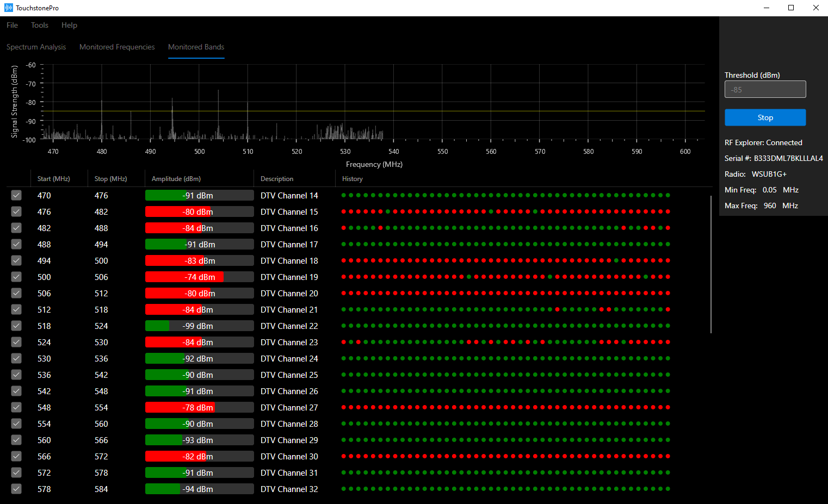Image resolution: width=828 pixels, height=504 pixels.
Task: Uncheck the DTV Channel 25 checkbox
Action: 16,375
